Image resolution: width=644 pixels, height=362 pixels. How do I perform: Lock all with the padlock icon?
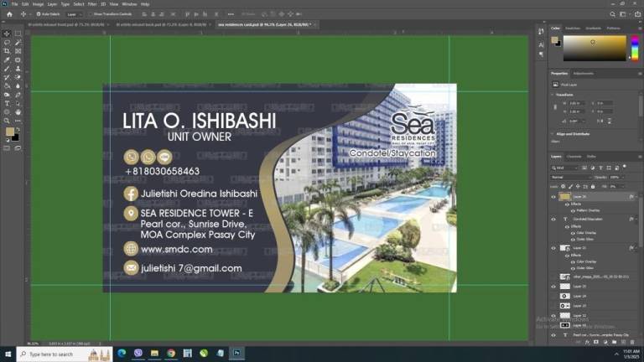(593, 187)
